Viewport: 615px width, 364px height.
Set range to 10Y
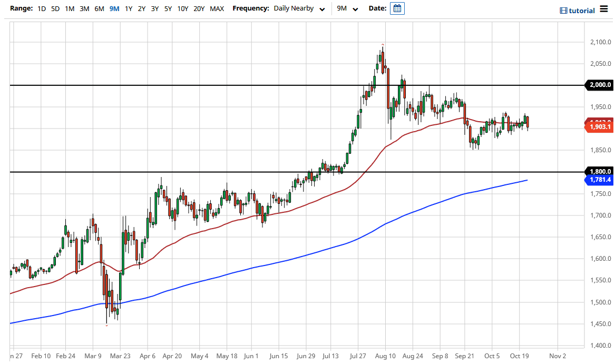(x=183, y=8)
